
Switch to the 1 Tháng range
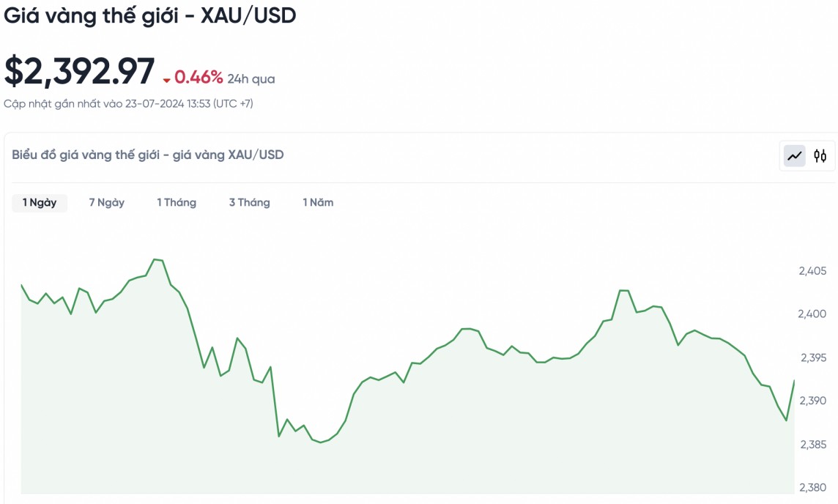point(177,203)
